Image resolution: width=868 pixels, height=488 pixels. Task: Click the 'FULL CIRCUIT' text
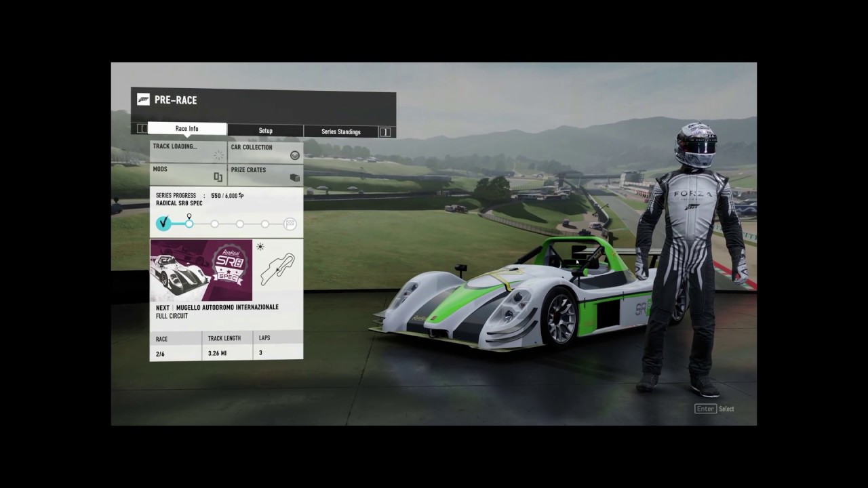[x=172, y=316]
